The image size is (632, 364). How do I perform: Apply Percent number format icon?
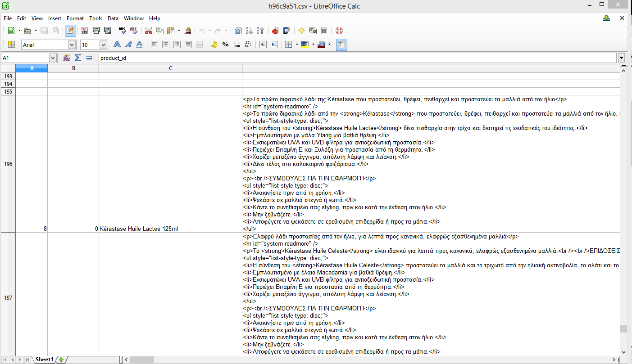pos(225,45)
